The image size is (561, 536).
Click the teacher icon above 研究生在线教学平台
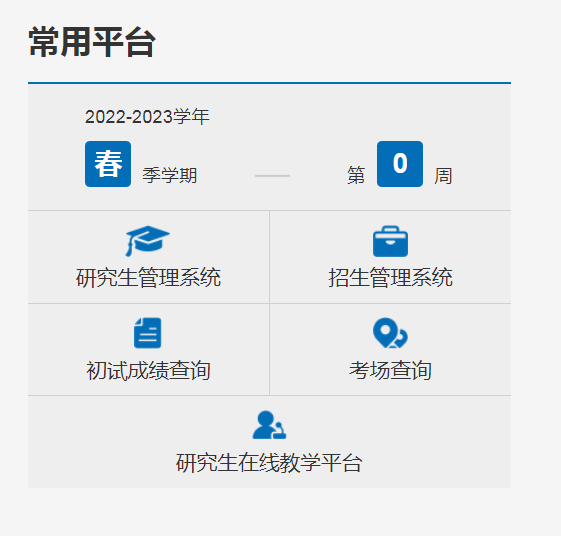pyautogui.click(x=269, y=425)
